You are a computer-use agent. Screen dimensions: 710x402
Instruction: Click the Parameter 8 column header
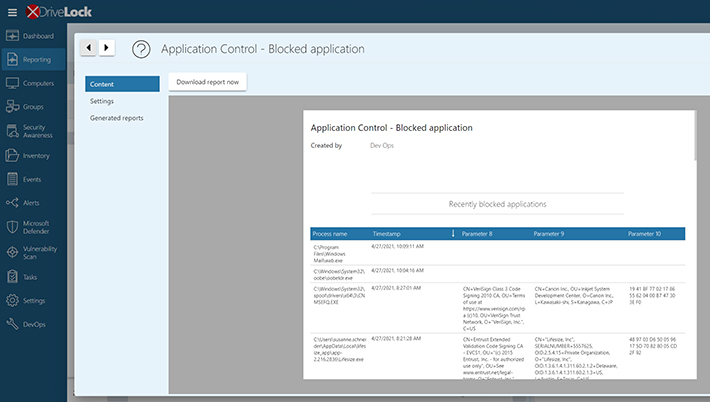(x=477, y=234)
